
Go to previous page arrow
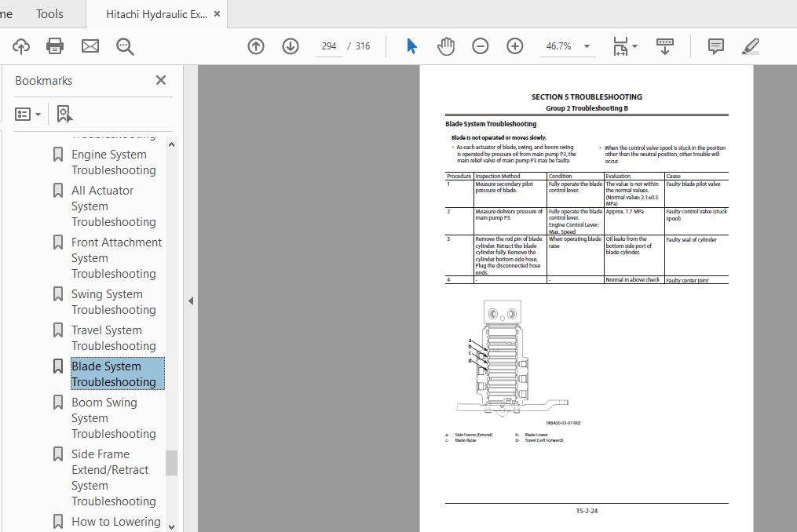[256, 46]
